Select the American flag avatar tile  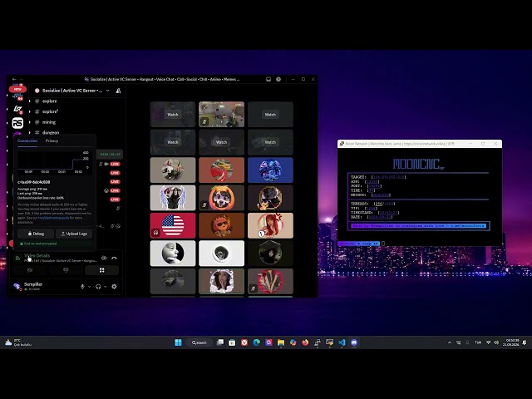(x=173, y=225)
